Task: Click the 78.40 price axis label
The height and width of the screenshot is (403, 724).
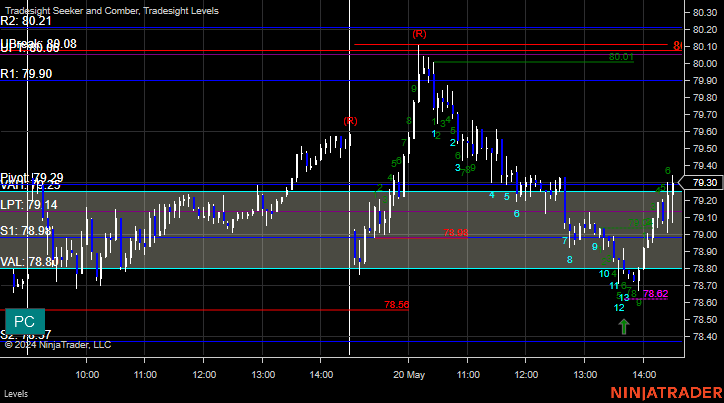Action: pos(705,337)
